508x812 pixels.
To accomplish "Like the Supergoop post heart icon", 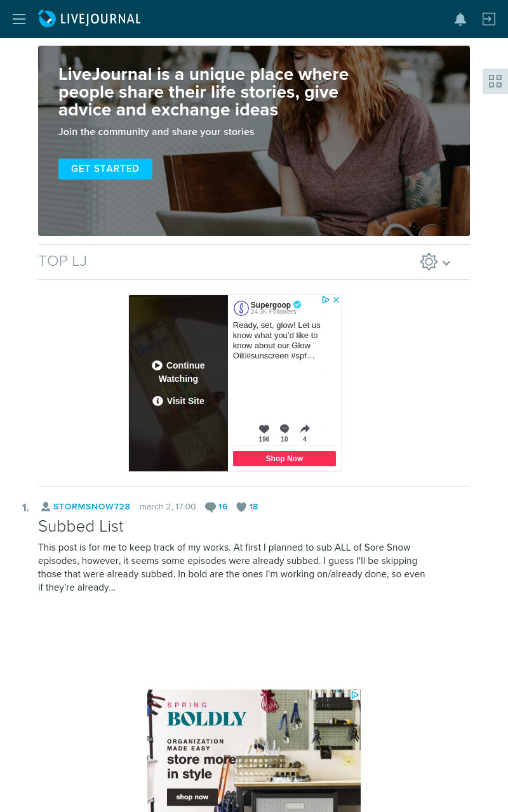I will [x=264, y=429].
